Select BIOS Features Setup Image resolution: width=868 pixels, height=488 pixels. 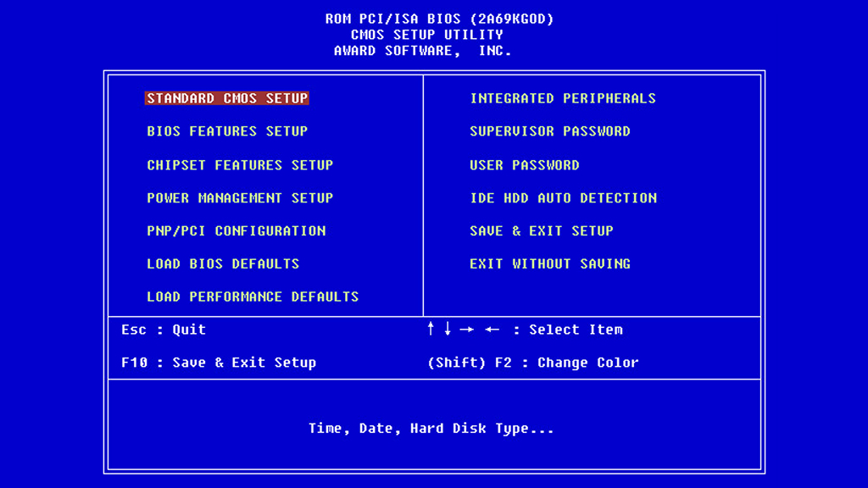click(227, 131)
